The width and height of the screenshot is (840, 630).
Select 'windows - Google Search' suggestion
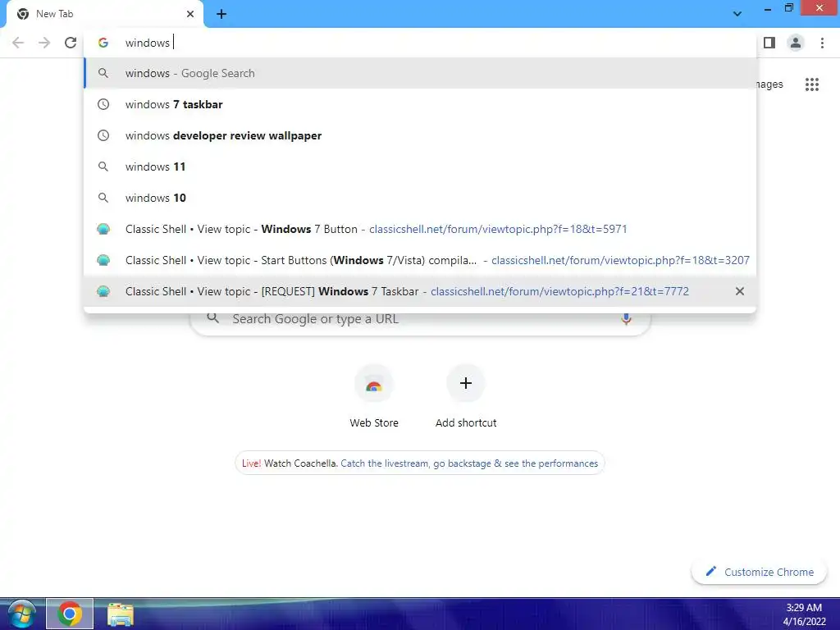(x=421, y=73)
